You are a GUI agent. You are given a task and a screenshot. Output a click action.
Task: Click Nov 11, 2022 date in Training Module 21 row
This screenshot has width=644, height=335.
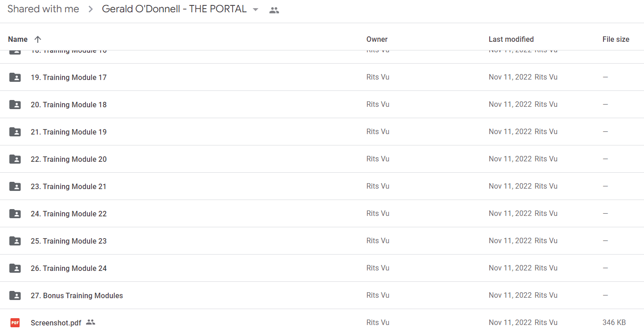coord(510,186)
